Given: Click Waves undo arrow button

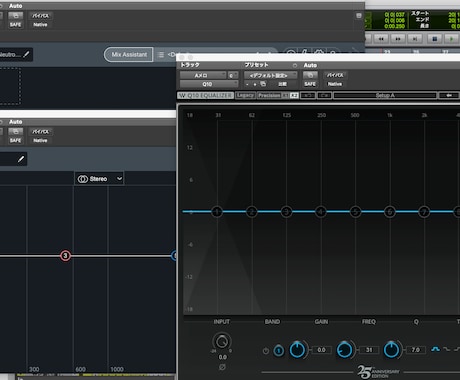Looking at the screenshot, I should click(308, 95).
